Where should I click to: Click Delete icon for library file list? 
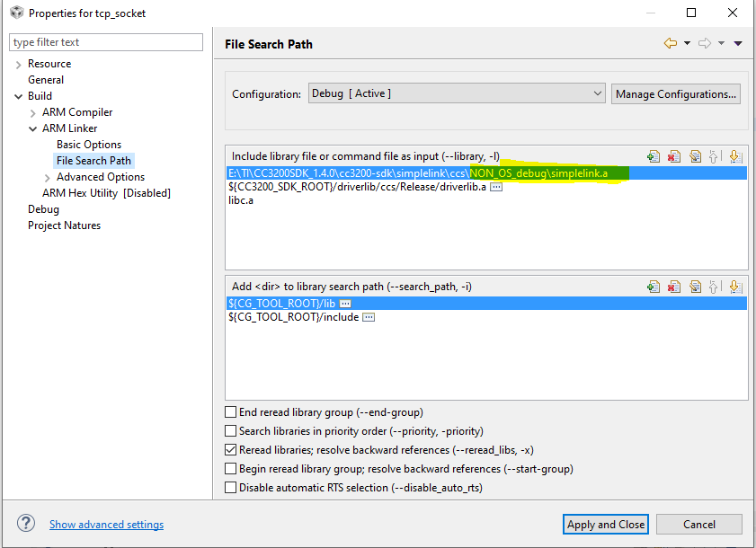click(x=674, y=156)
